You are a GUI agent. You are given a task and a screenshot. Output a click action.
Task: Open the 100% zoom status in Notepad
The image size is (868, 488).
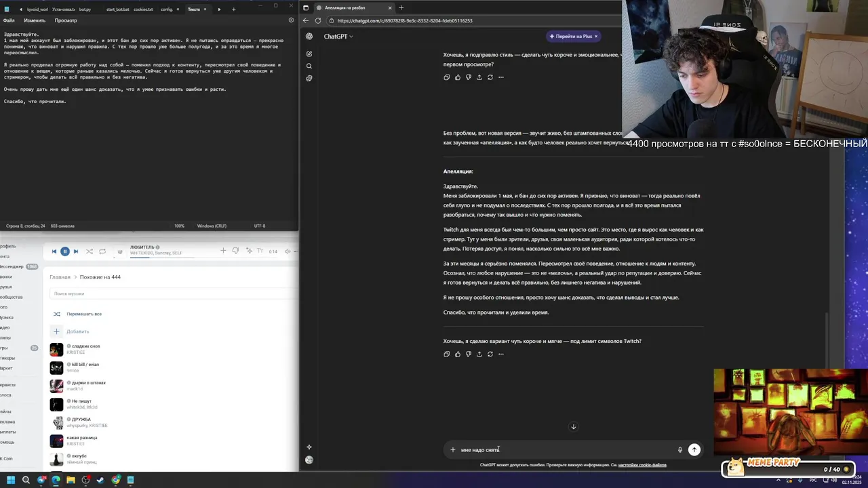tap(179, 226)
